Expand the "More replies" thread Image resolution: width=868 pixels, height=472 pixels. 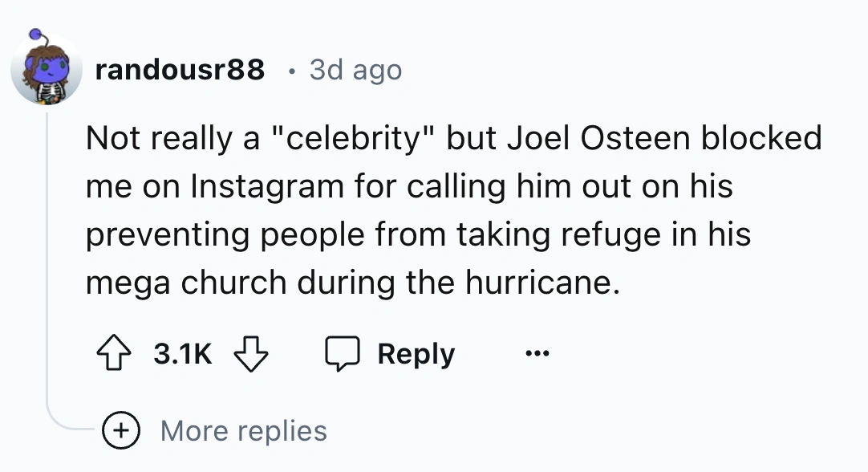pyautogui.click(x=243, y=431)
